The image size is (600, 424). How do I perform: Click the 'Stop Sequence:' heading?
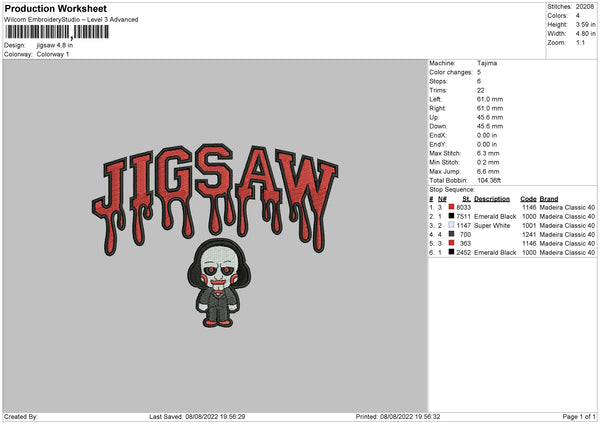(x=452, y=190)
